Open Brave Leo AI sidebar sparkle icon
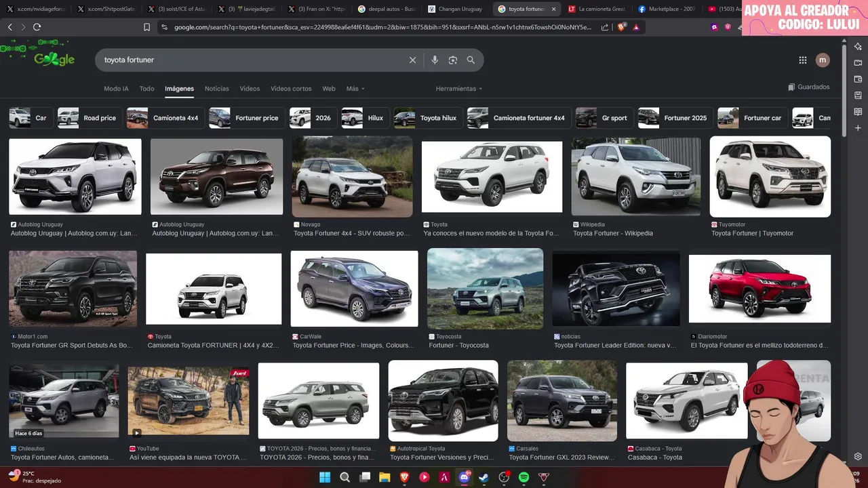Image resolution: width=868 pixels, height=488 pixels. (858, 47)
